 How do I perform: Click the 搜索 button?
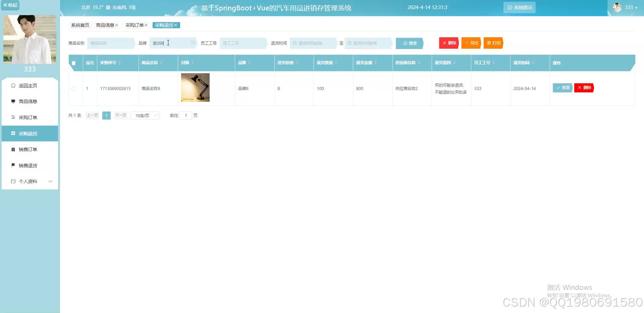pos(410,43)
